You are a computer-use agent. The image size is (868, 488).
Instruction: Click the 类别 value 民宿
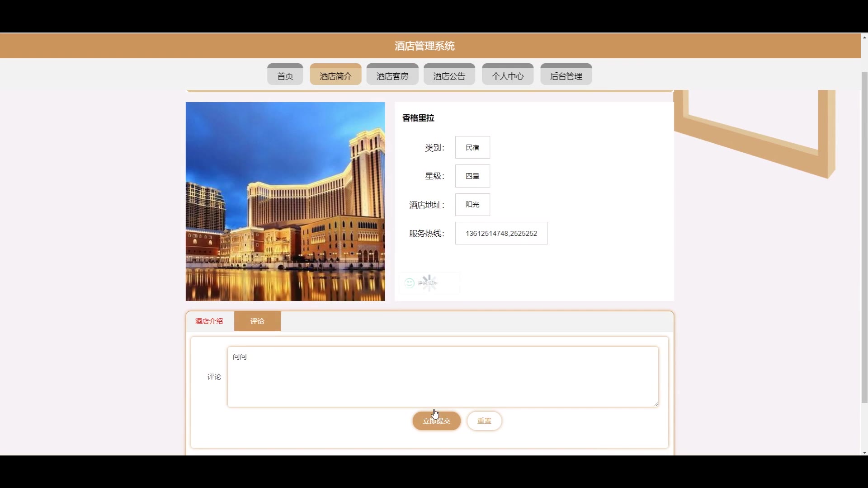coord(472,147)
